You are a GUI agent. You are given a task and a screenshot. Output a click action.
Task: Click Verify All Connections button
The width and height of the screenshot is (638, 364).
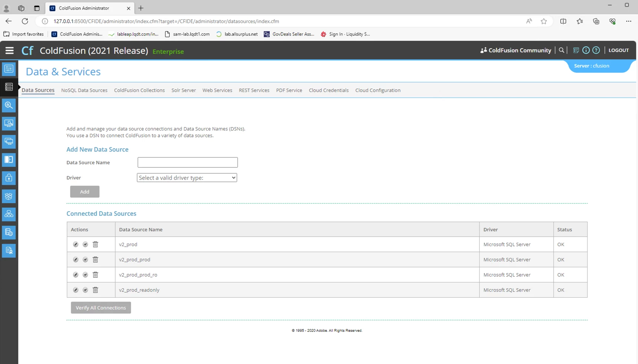(101, 308)
